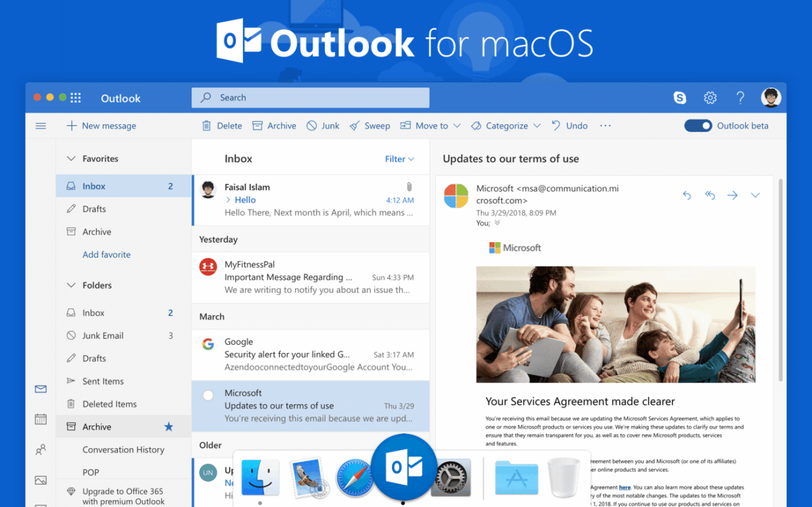Click into the Search field
The image size is (812, 507).
point(310,98)
